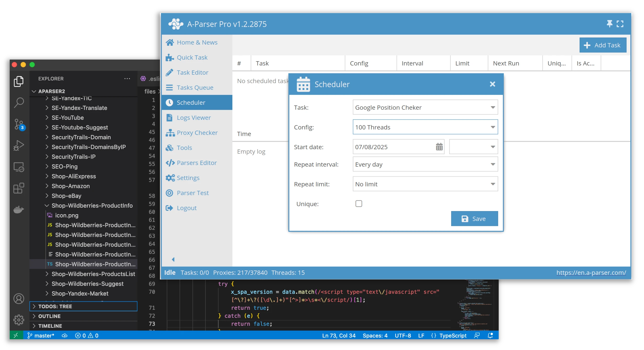Open the en.a-parser.com link

(591, 272)
